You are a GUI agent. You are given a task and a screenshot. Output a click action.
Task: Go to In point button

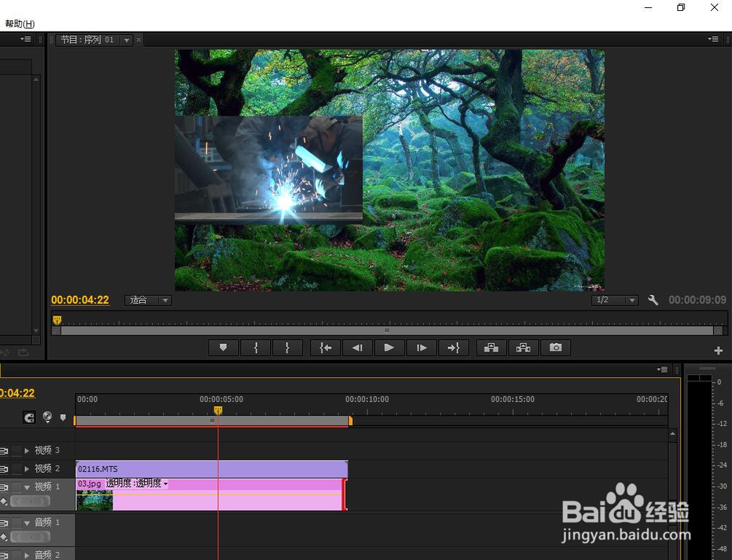pos(326,348)
